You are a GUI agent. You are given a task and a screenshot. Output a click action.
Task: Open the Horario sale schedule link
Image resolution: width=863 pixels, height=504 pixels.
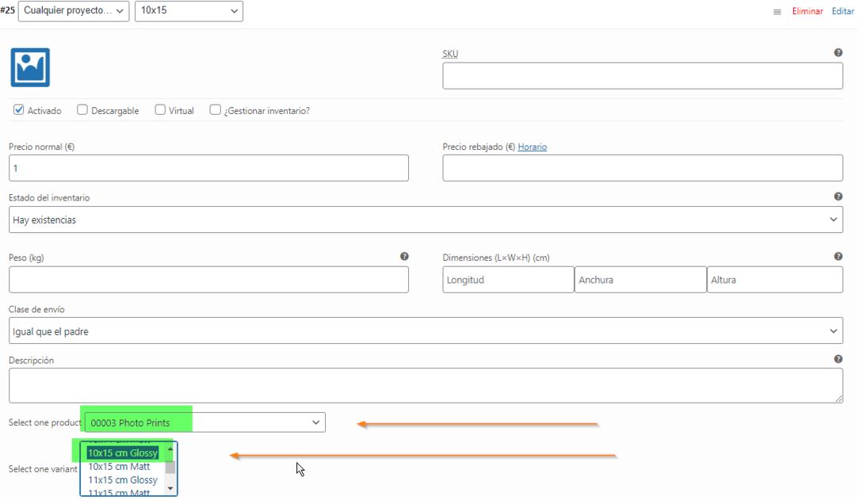click(x=533, y=147)
